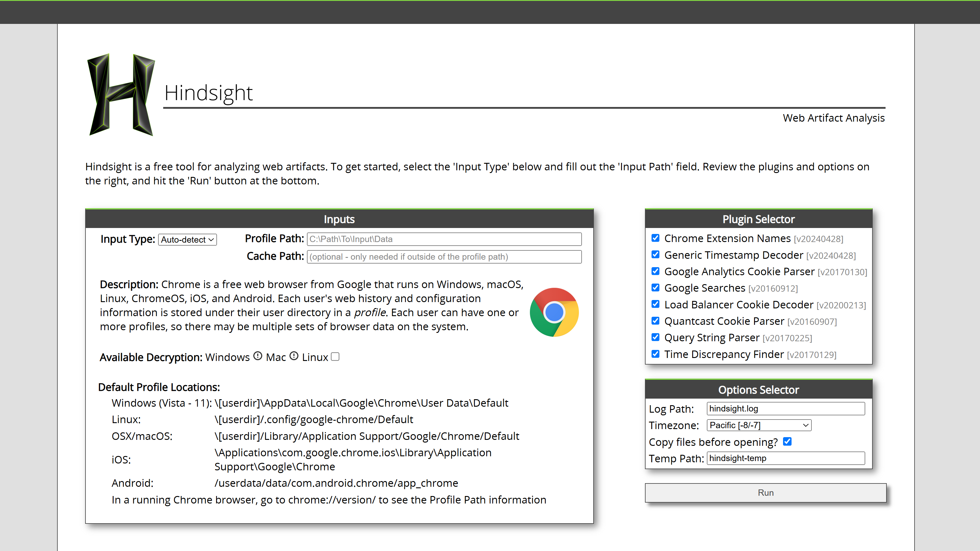Click the OSX/macOS Application Support path
Viewport: 980px width, 551px height.
(x=367, y=436)
